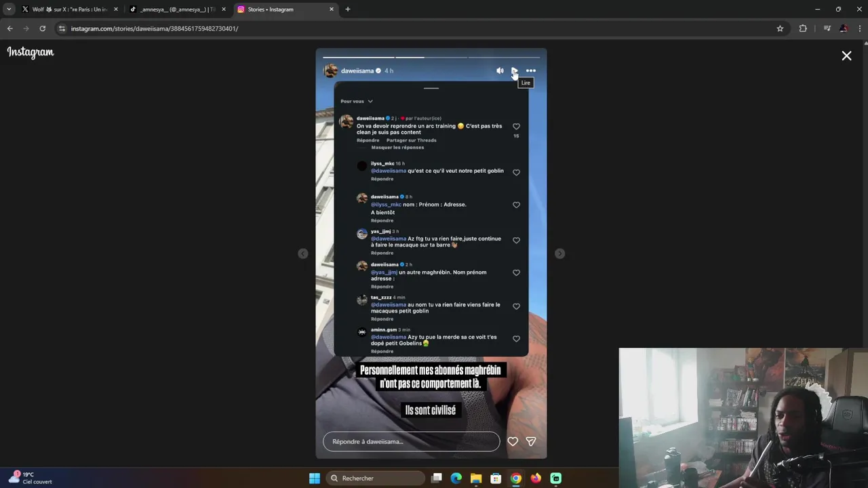Close the Stories • Instagram tab
This screenshot has width=868, height=488.
point(332,9)
